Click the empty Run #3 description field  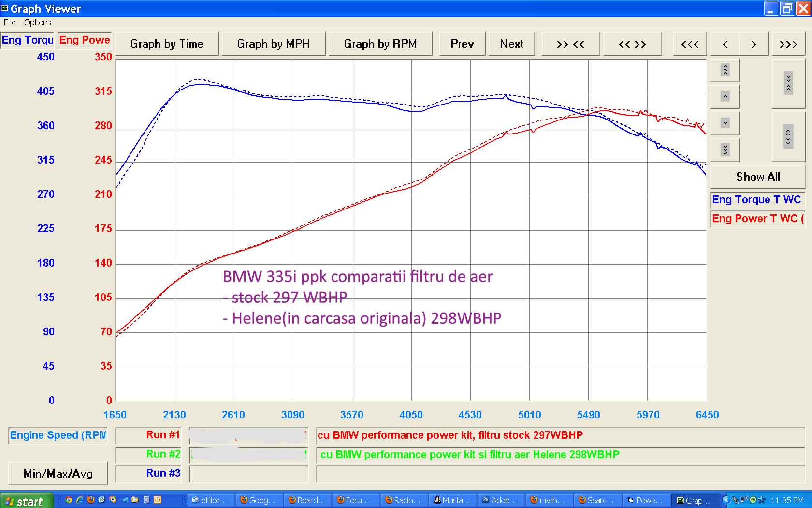pyautogui.click(x=560, y=474)
